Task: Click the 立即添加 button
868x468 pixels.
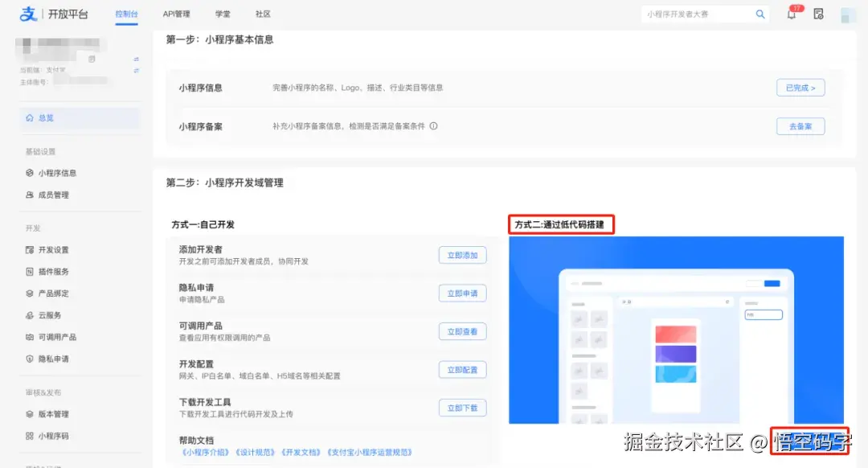Action: pos(462,256)
